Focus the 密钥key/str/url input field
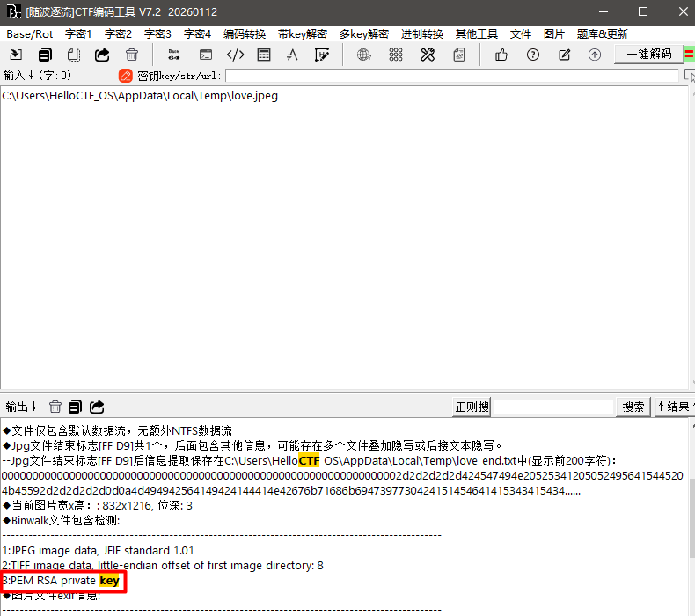This screenshot has height=616, width=695. coord(451,76)
